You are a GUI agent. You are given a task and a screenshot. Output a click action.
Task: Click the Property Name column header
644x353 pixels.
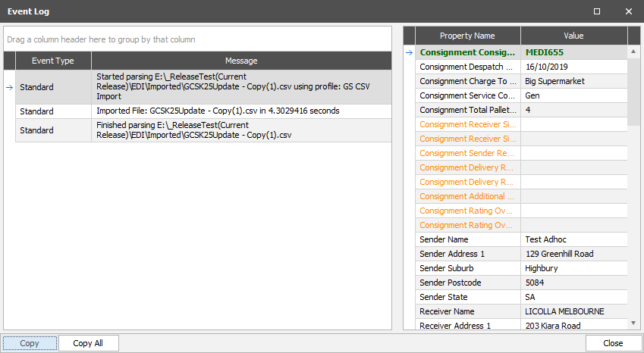pos(467,36)
